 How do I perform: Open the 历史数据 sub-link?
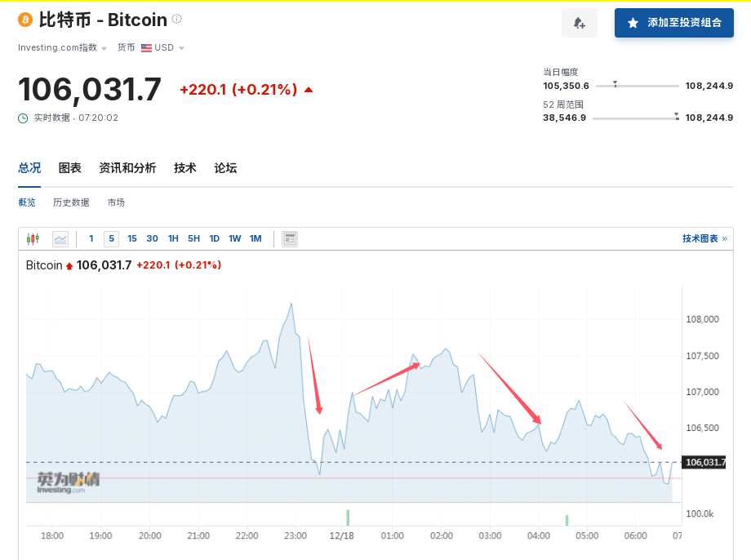71,202
